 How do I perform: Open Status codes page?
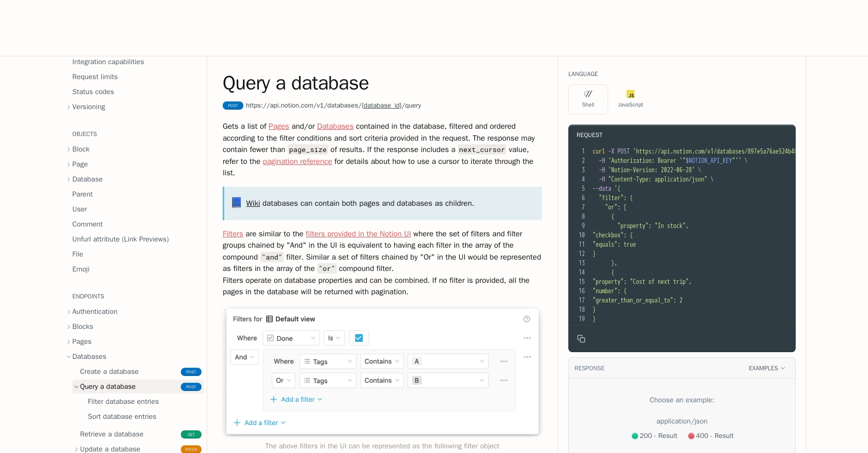click(x=93, y=92)
